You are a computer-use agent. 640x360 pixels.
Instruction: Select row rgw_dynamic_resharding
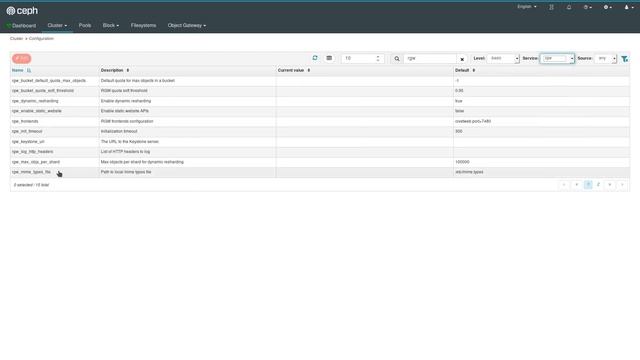[x=320, y=101]
